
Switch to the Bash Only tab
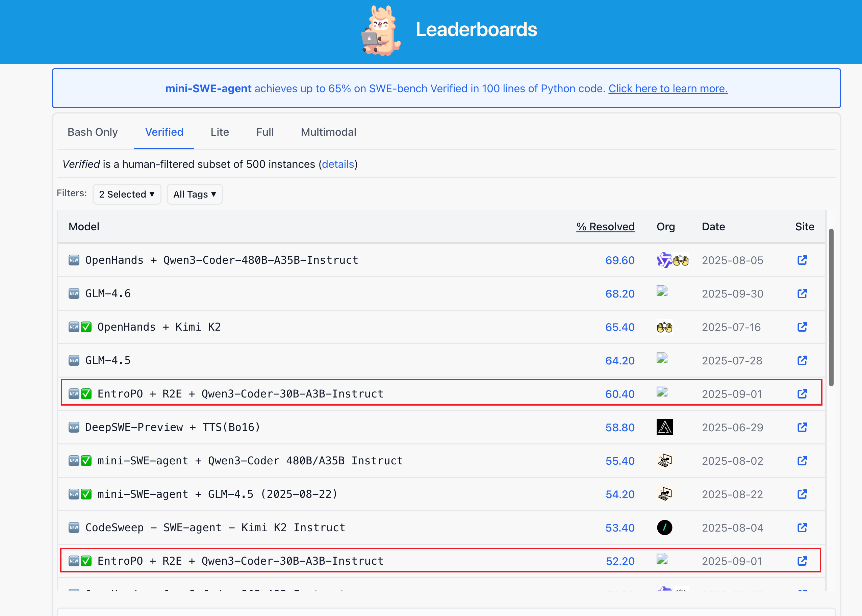coord(93,132)
